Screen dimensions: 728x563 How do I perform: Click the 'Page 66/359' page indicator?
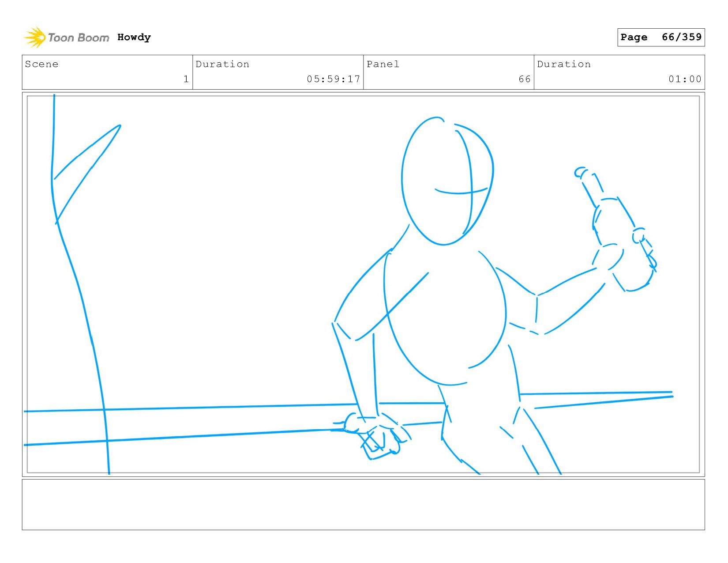pyautogui.click(x=661, y=37)
